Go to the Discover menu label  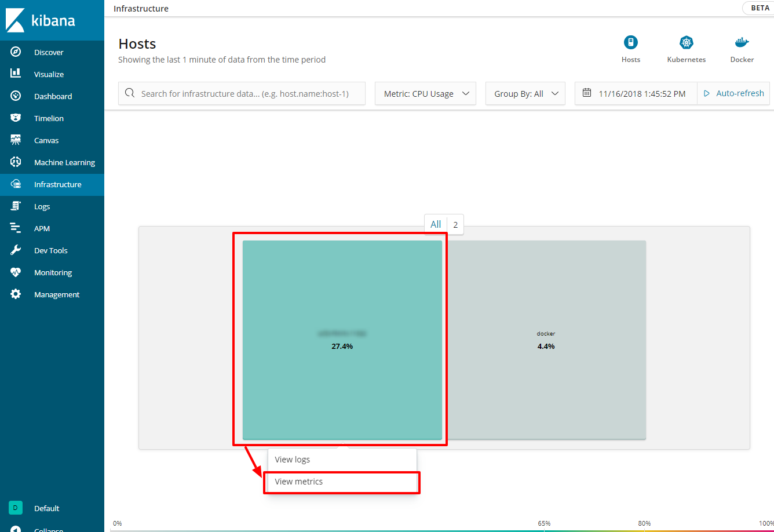tap(49, 52)
